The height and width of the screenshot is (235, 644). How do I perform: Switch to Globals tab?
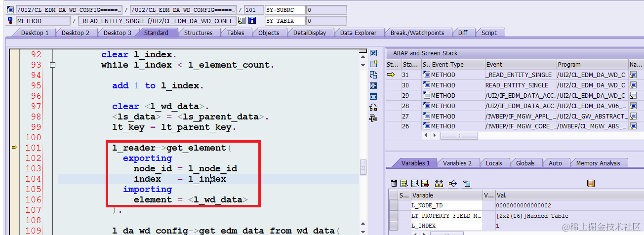[525, 163]
